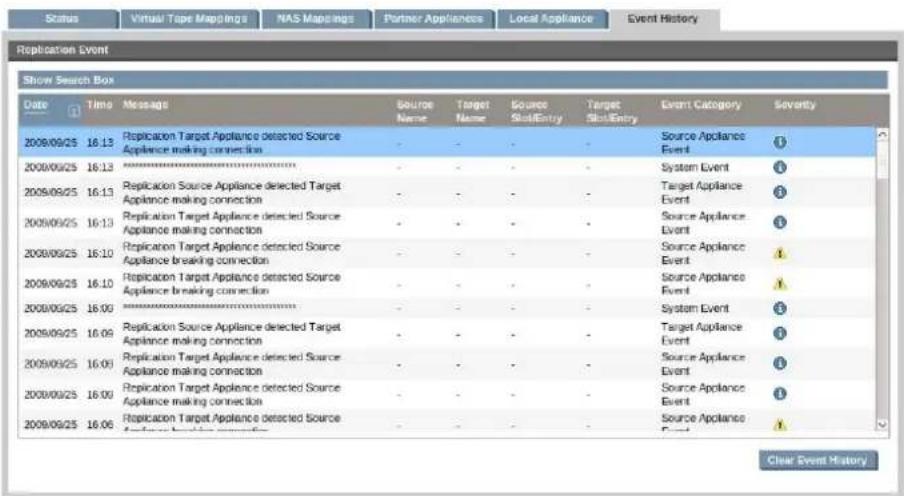Sort events by the Date column header

point(36,105)
